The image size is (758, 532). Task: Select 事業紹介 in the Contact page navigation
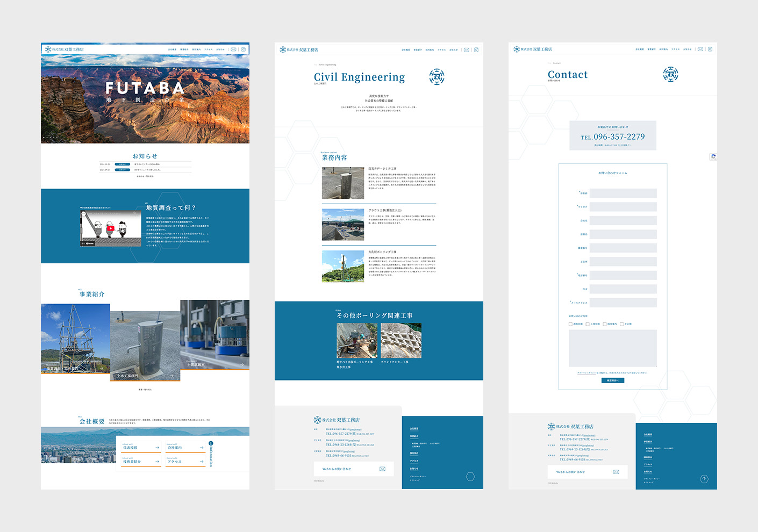tap(652, 49)
